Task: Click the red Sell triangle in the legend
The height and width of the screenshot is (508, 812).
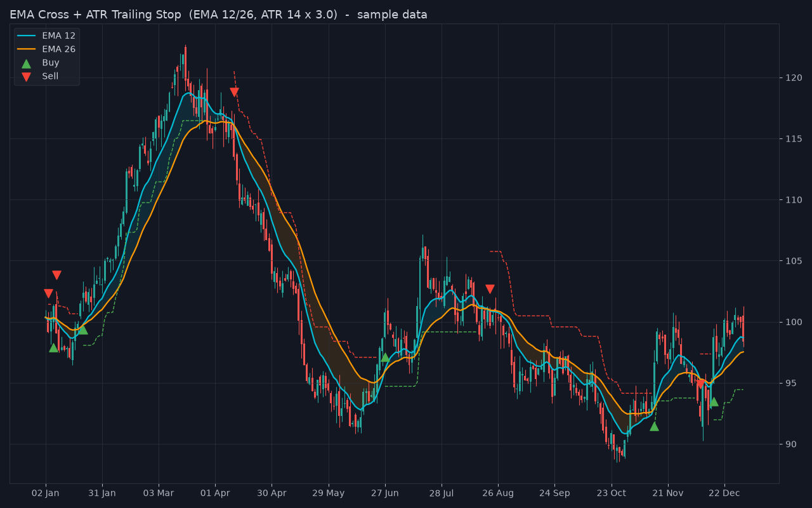Action: pos(26,77)
